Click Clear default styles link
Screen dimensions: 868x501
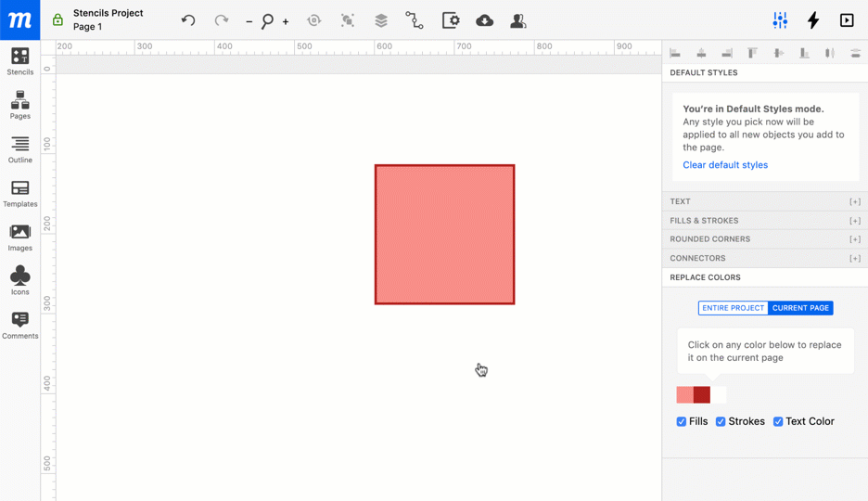[x=725, y=165]
